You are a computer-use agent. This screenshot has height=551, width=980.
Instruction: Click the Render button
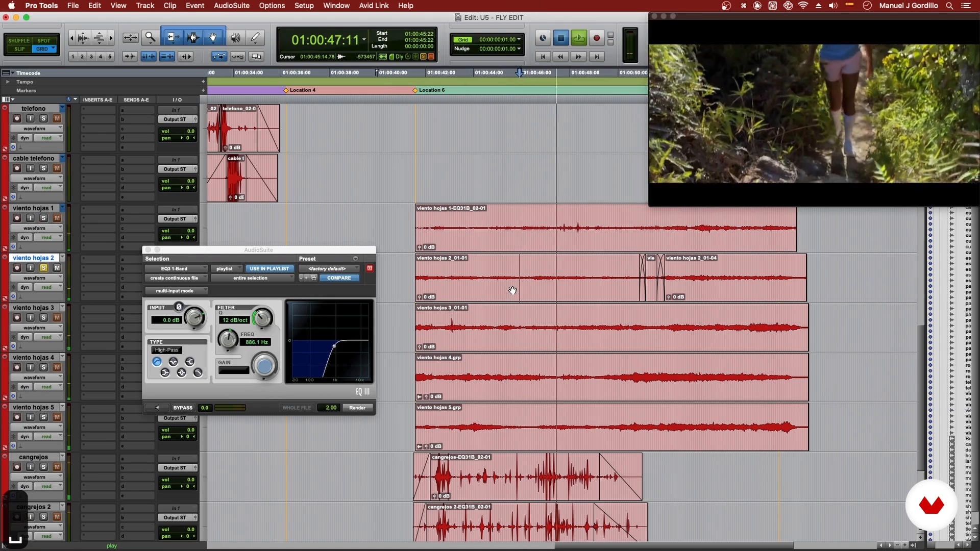tap(357, 408)
